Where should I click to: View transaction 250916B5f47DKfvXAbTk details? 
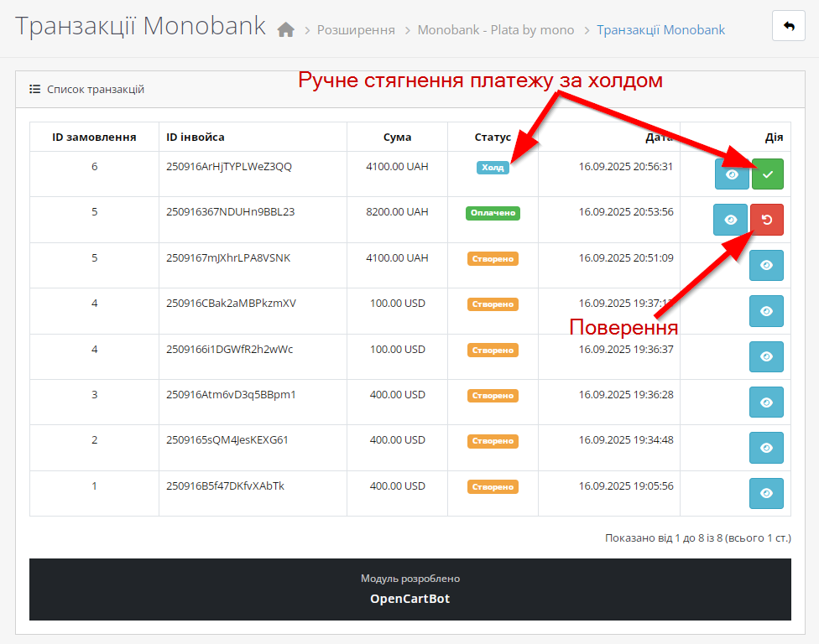click(766, 493)
